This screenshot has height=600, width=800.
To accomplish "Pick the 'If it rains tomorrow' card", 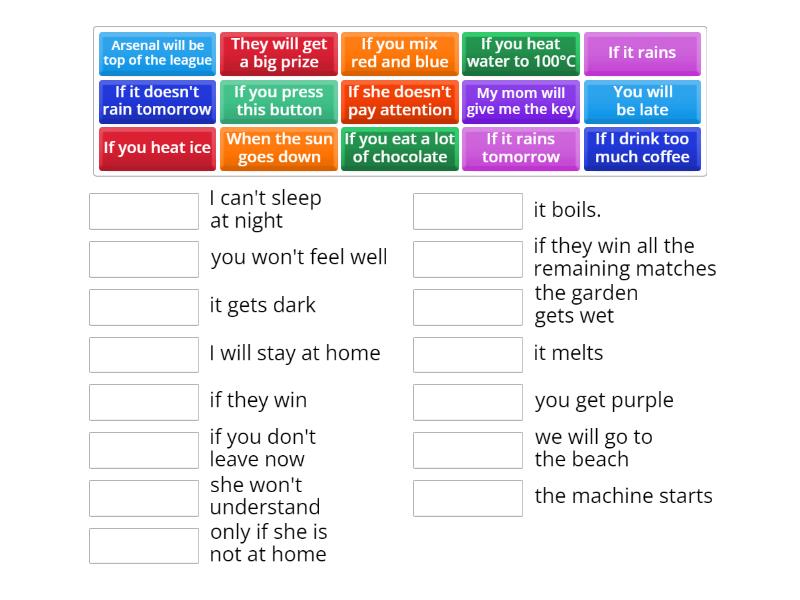I will coord(521,148).
